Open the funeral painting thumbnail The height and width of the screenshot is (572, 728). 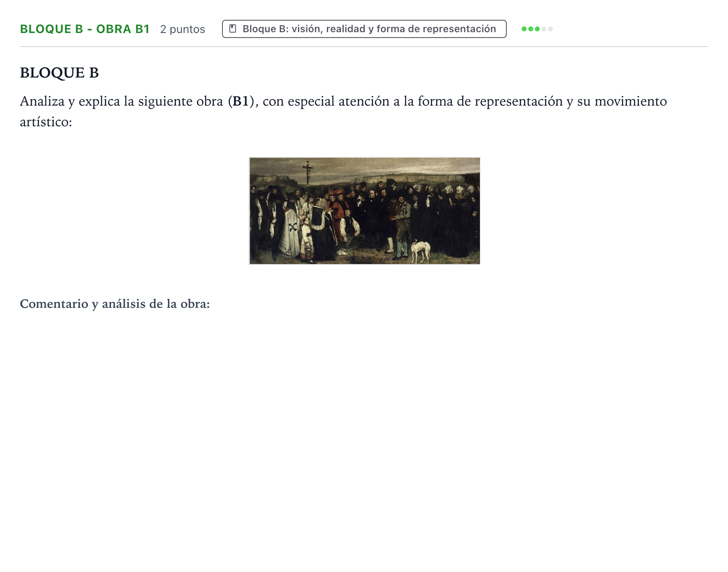coord(364,210)
